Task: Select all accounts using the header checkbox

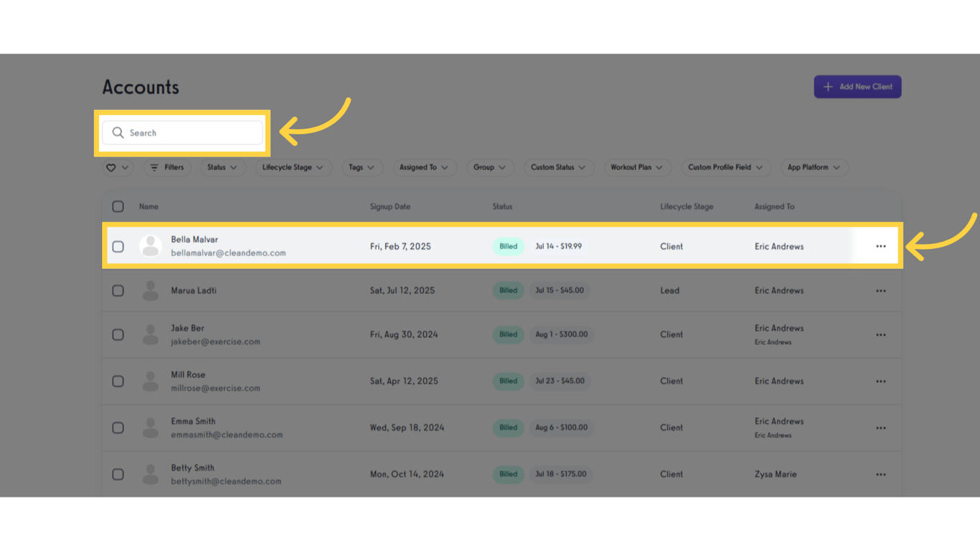Action: (118, 206)
